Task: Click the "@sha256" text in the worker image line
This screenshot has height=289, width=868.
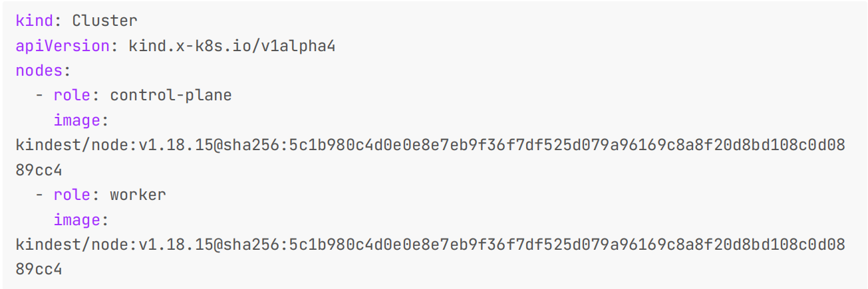Action: [x=246, y=245]
